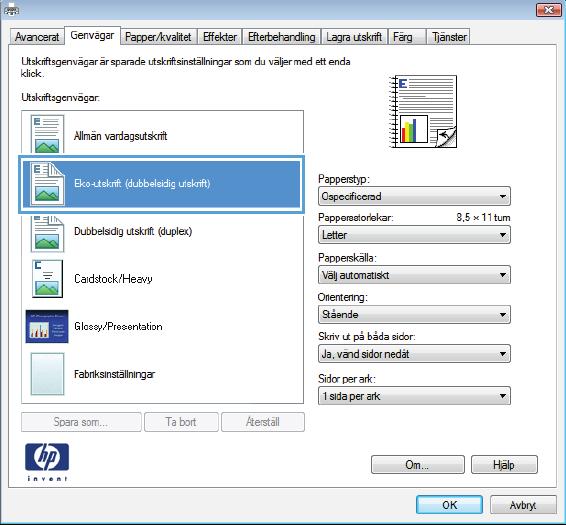Image resolution: width=566 pixels, height=525 pixels.
Task: Change the Orientering Stående dropdown
Action: click(x=414, y=314)
